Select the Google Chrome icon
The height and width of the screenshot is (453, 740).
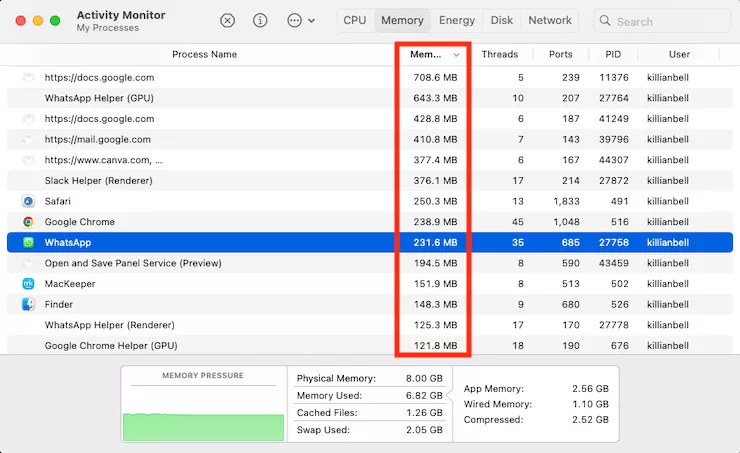(x=28, y=222)
